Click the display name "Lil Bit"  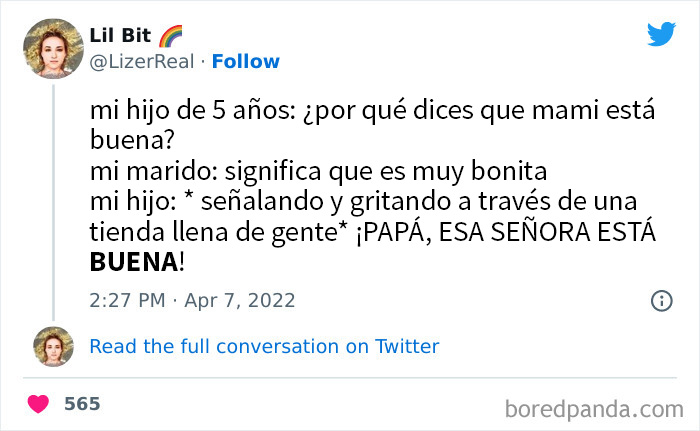pos(120,37)
